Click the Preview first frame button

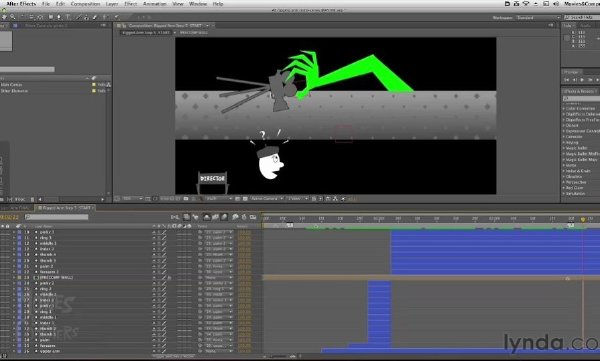[x=567, y=80]
